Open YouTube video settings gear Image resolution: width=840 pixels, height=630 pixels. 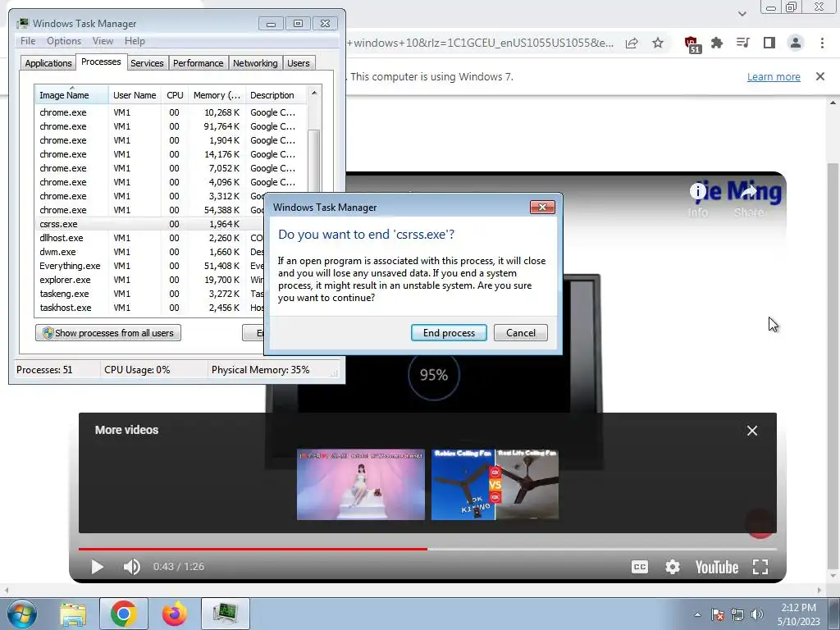pos(673,567)
